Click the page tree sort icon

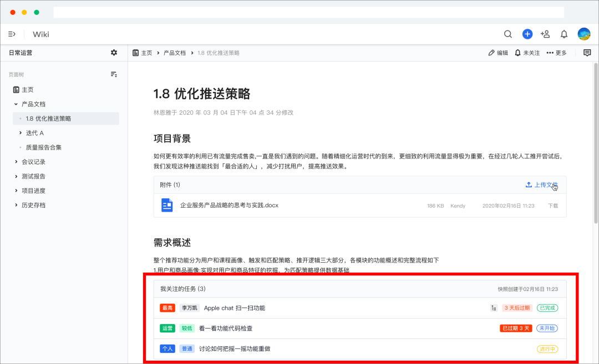114,74
